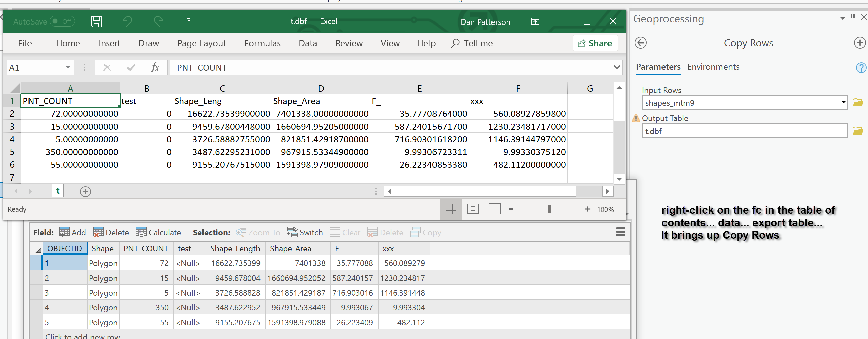Switch to the Formulas ribbon tab
This screenshot has height=339, width=868.
click(263, 43)
